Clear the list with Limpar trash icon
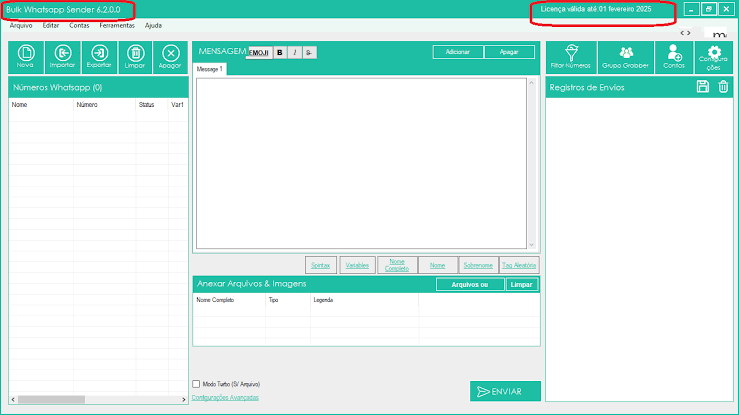739x415 pixels. click(x=135, y=56)
